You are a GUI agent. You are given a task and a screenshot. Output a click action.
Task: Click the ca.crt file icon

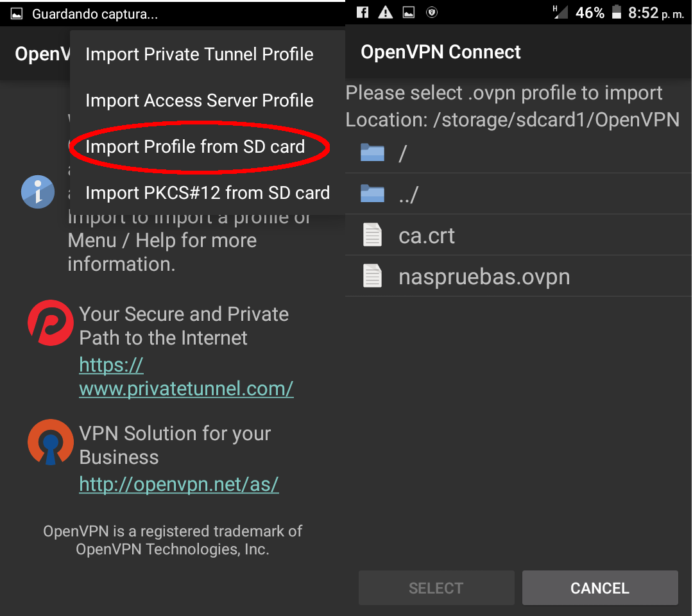[x=372, y=235]
